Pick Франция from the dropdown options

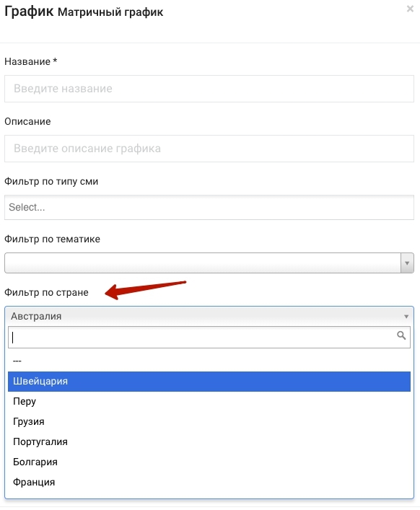click(x=209, y=482)
